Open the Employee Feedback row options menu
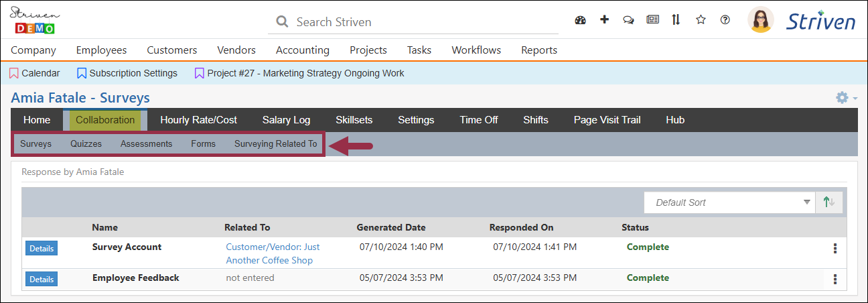Image resolution: width=868 pixels, height=303 pixels. point(835,280)
